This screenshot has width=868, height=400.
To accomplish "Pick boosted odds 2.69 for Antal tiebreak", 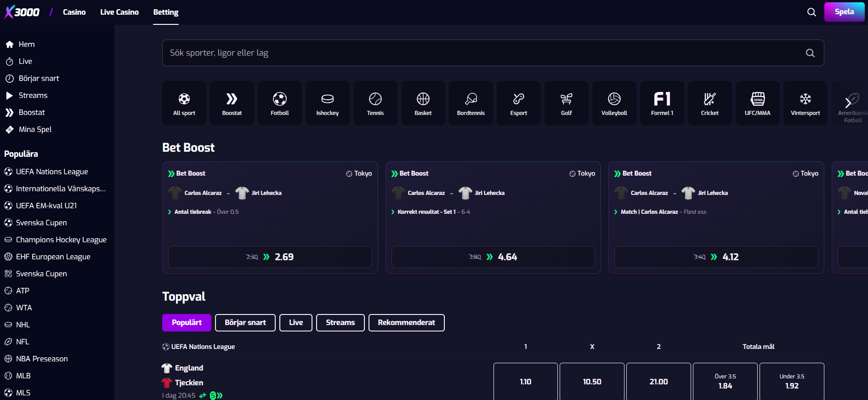I will coord(270,257).
